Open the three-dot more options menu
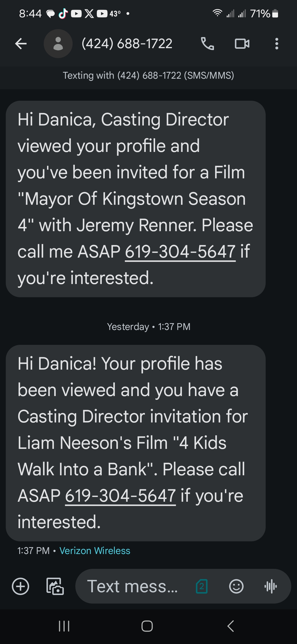Viewport: 297px width, 644px height. (277, 43)
